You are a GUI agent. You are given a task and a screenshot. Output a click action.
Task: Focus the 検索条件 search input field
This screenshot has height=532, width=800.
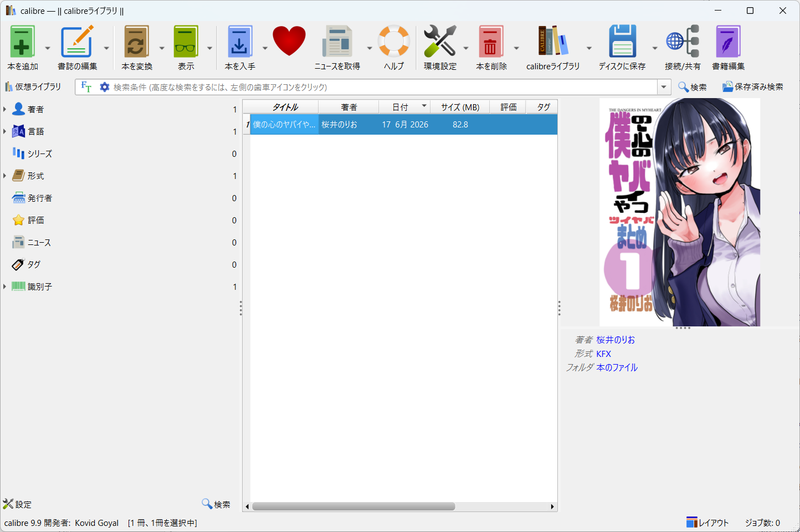[x=384, y=87]
